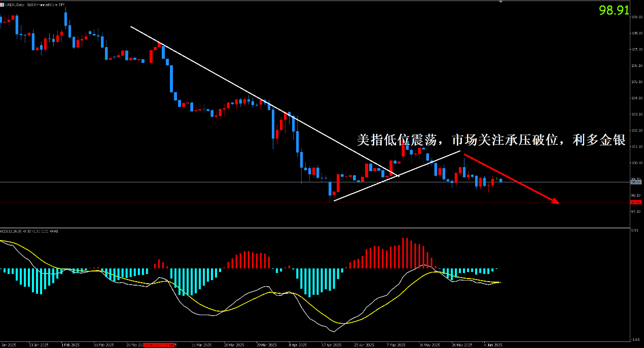Viewport: 644px width, 348px height.
Task: Click the chart shift triangle marker at top
Action: pos(501,2)
